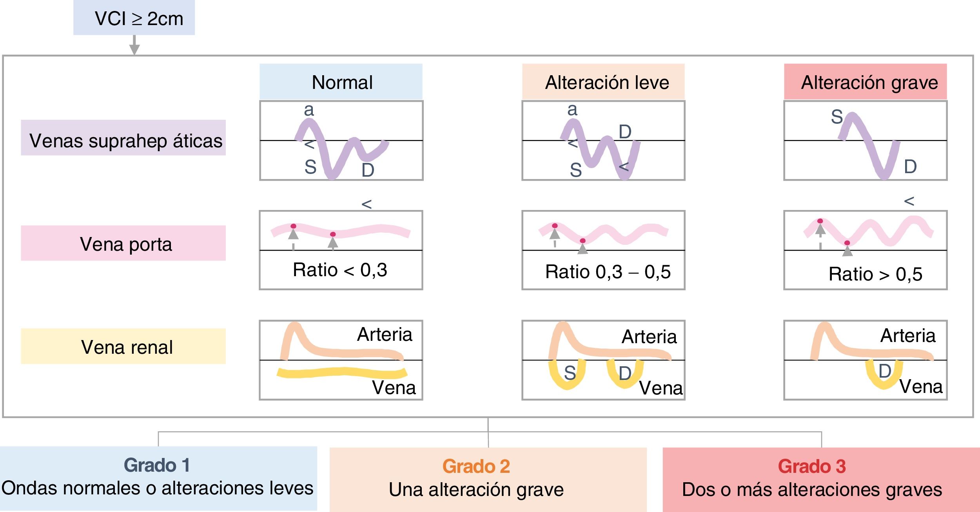Click the Venas suprahepáticas row label
Image resolution: width=980 pixels, height=512 pixels.
tap(123, 138)
